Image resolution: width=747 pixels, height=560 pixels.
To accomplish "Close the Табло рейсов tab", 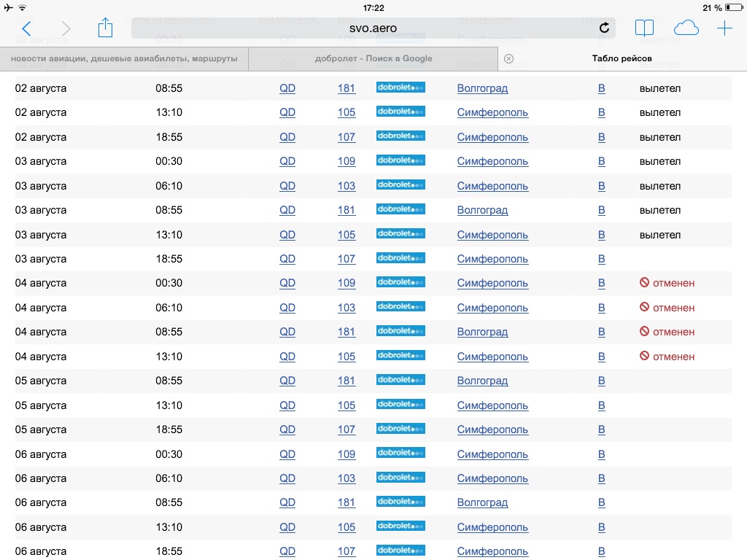I will [509, 58].
